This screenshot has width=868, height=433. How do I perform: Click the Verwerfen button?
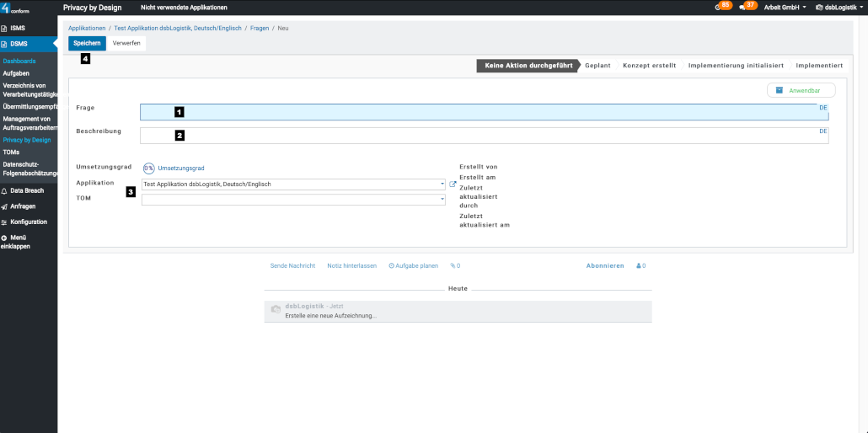coord(126,43)
